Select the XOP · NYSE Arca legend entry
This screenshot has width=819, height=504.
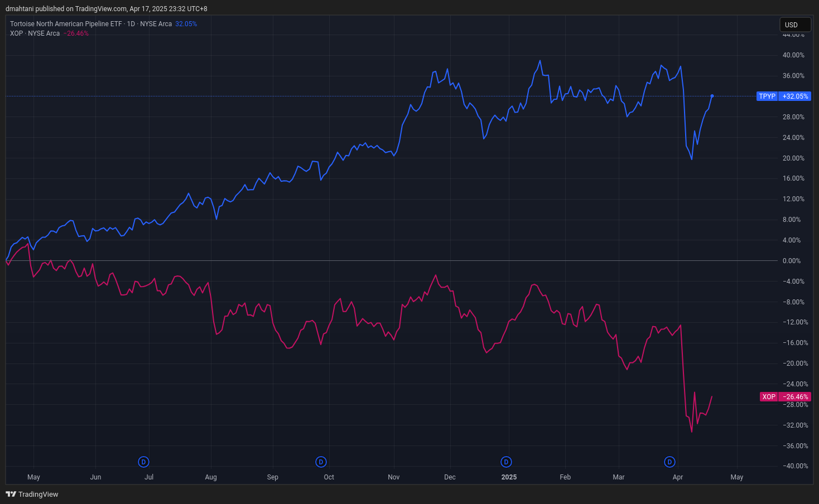(35, 33)
